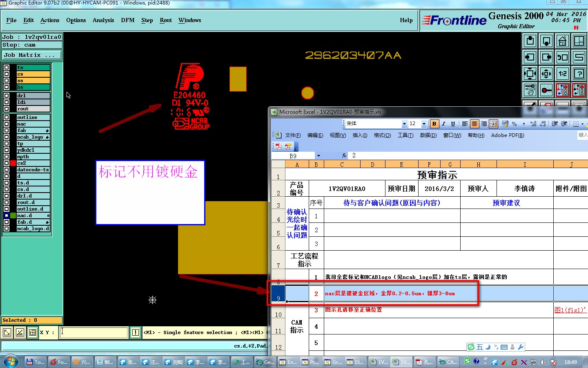Toggle the cs layer checkbox
This screenshot has width=588, height=368.
[7, 74]
